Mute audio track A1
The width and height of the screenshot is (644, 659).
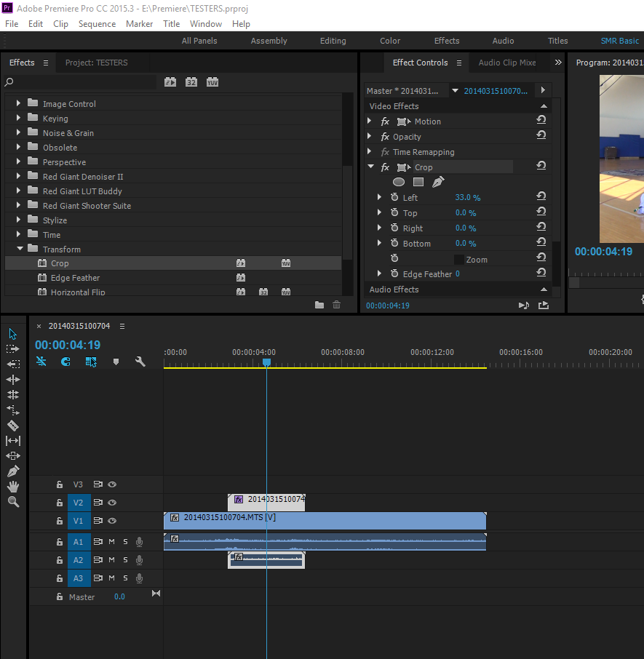coord(112,541)
